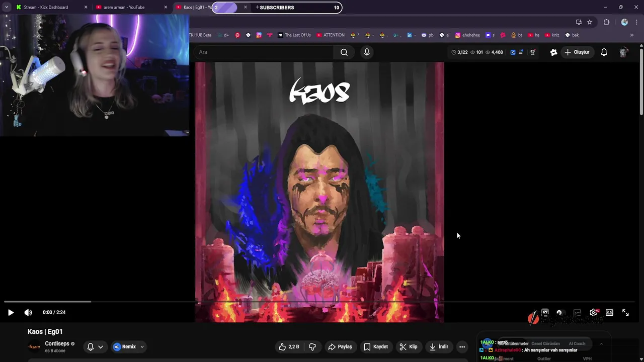
Task: Like the video with 2,2 B likes
Action: 289,346
